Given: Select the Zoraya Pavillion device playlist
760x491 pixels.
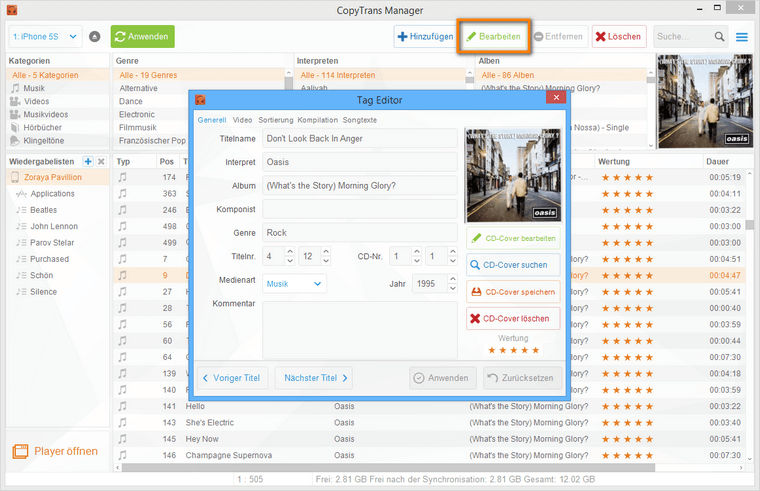Looking at the screenshot, I should (x=58, y=177).
